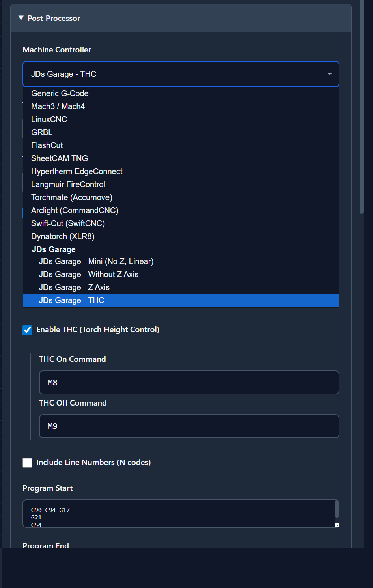Select Hypertherm EdgeConnect option
Viewport: 373px width, 588px height.
[x=77, y=171]
